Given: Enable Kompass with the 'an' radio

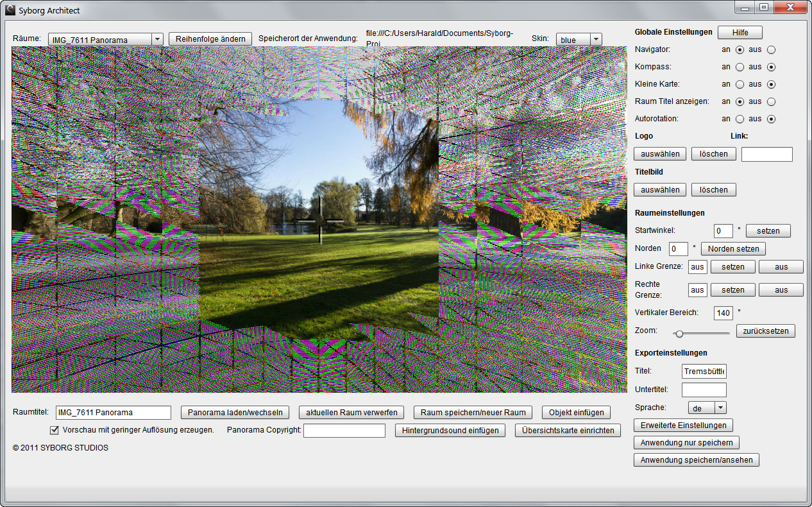Looking at the screenshot, I should 740,67.
